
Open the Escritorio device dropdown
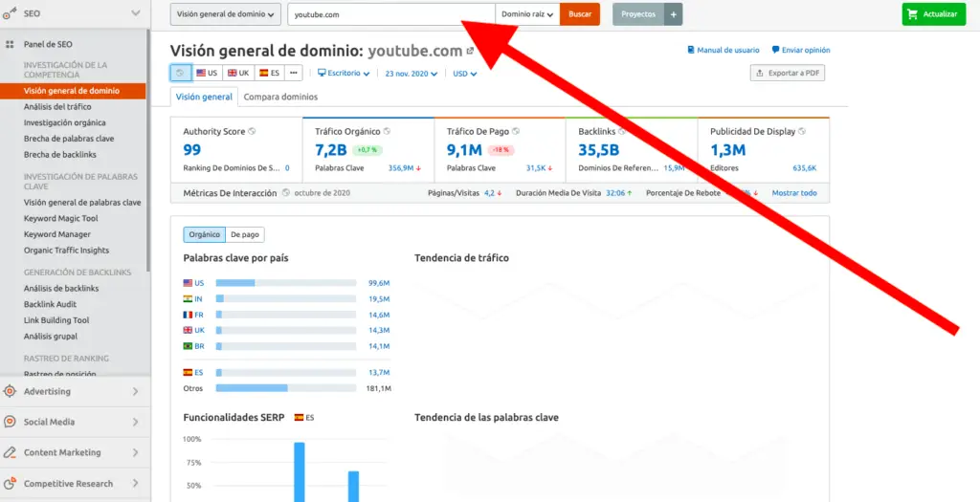(x=344, y=73)
